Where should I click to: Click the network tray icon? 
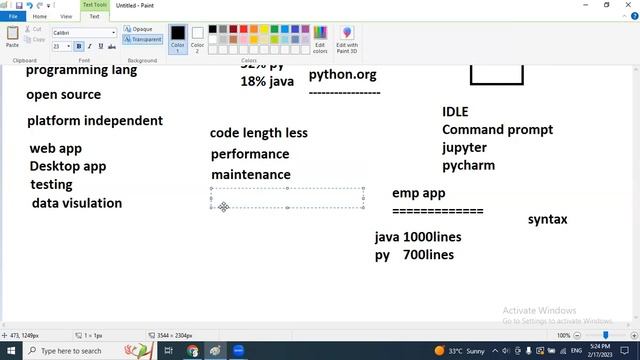[x=563, y=351]
